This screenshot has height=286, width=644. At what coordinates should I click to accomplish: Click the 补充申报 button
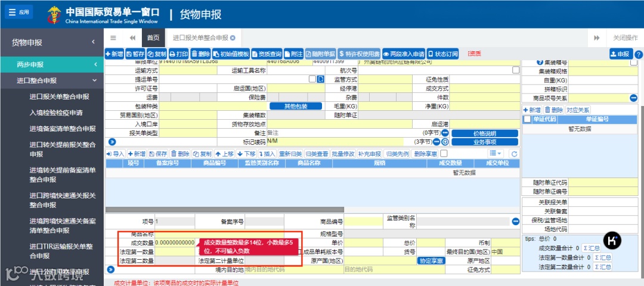point(369,154)
